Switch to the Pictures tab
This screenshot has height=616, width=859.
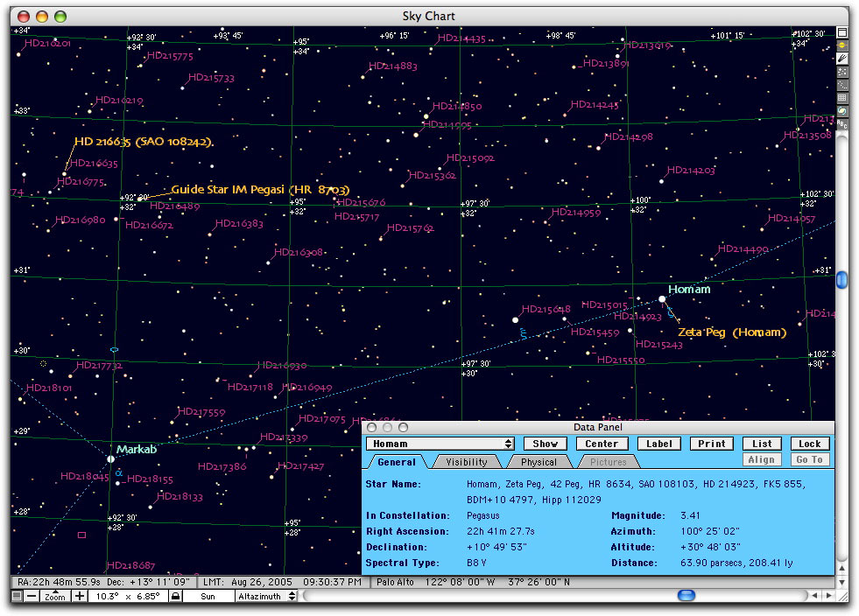coord(608,462)
